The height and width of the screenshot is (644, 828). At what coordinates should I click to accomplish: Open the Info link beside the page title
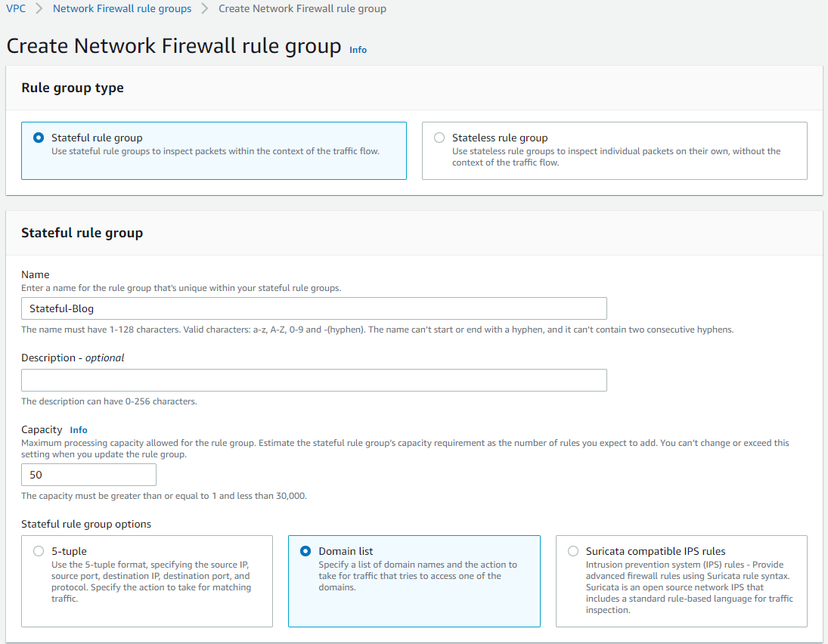(x=358, y=50)
